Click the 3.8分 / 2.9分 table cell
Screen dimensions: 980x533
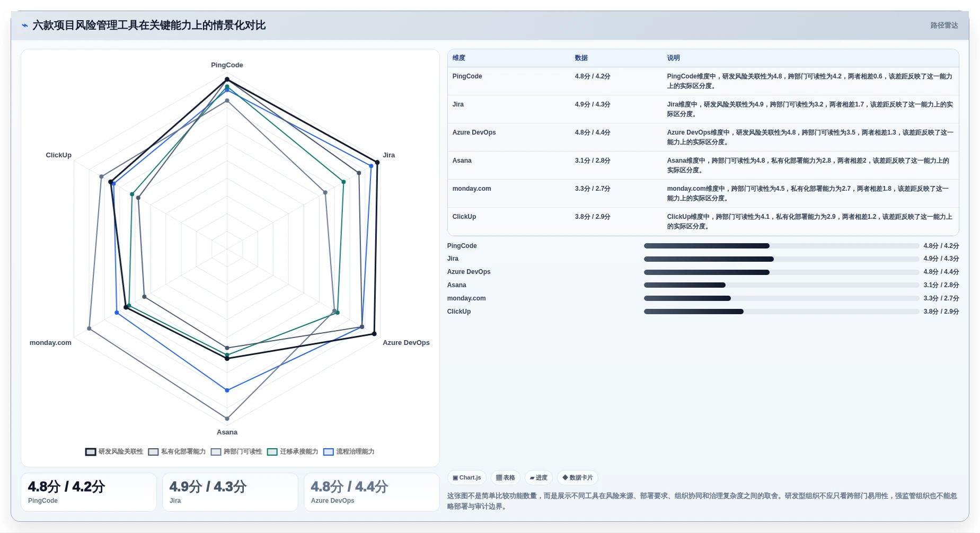click(593, 217)
